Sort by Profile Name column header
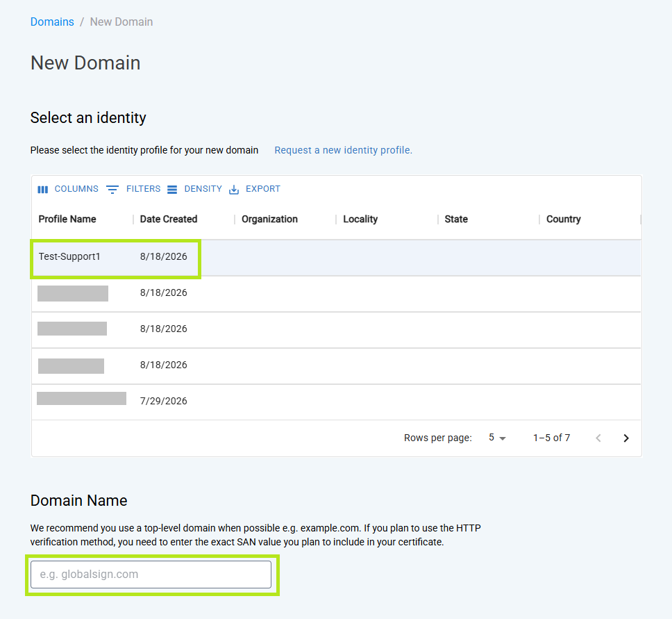 pyautogui.click(x=67, y=220)
